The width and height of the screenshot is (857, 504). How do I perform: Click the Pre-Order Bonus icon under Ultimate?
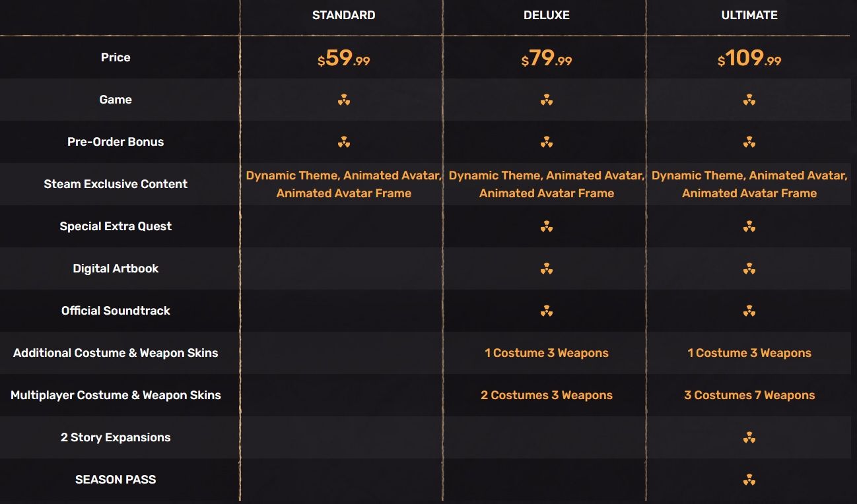[749, 142]
